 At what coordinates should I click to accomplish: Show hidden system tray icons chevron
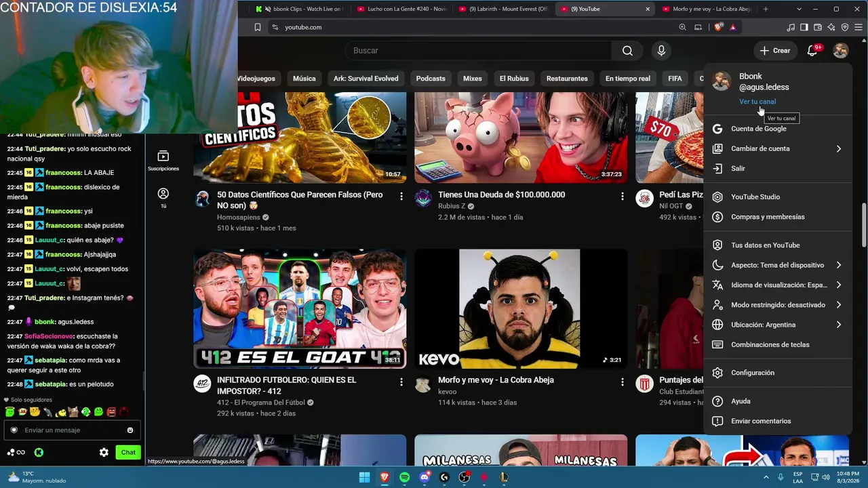(x=766, y=476)
